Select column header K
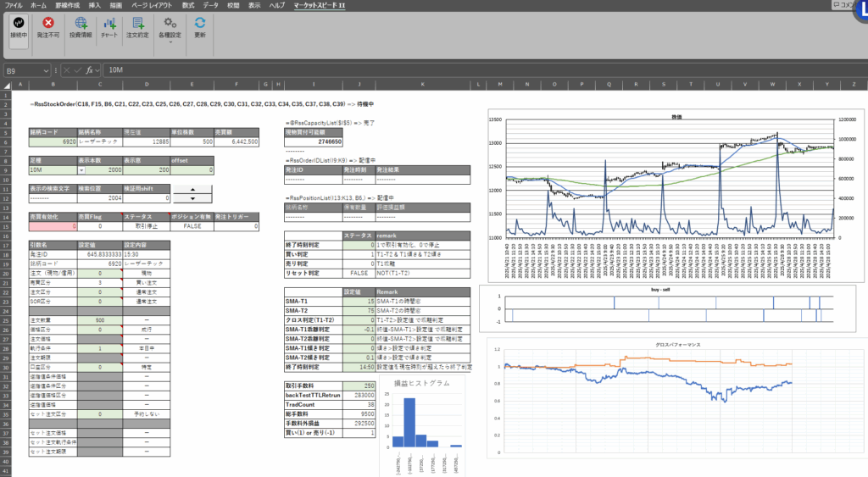 (422, 85)
